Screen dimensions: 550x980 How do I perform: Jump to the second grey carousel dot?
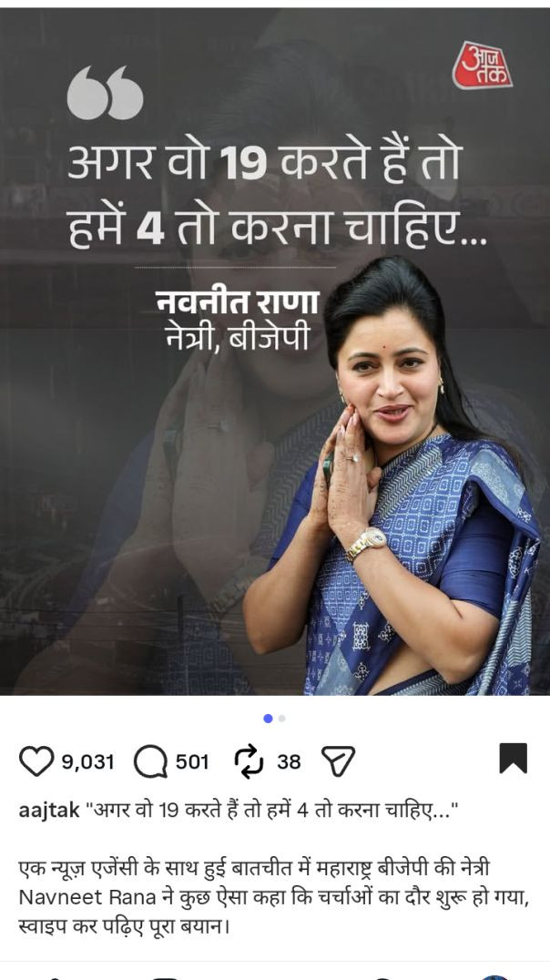click(x=282, y=719)
